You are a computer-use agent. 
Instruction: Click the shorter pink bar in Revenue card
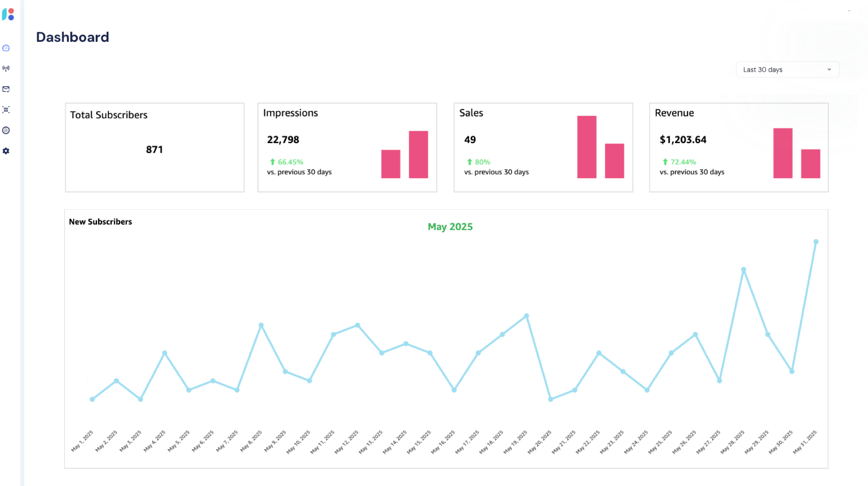coord(811,164)
